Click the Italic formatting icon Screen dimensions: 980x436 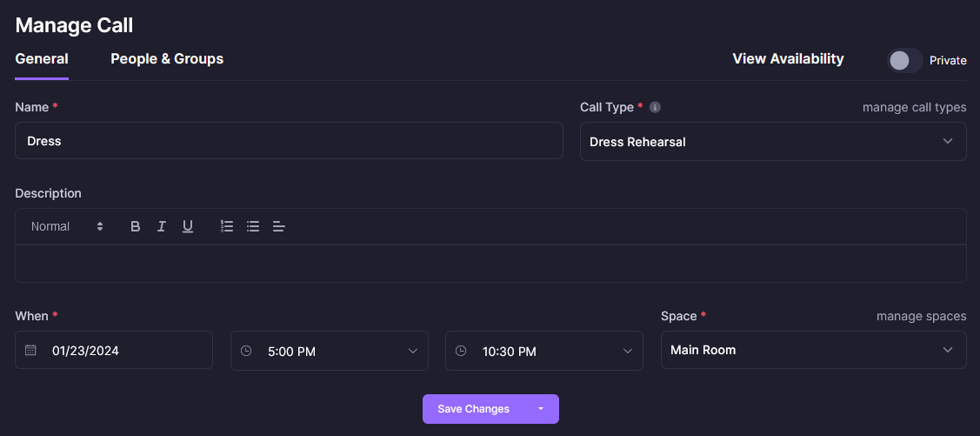click(x=161, y=226)
